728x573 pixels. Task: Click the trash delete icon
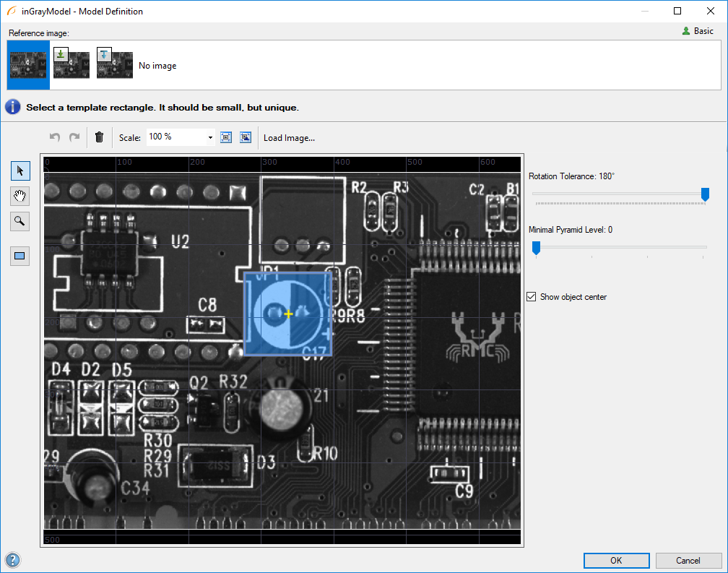(100, 137)
